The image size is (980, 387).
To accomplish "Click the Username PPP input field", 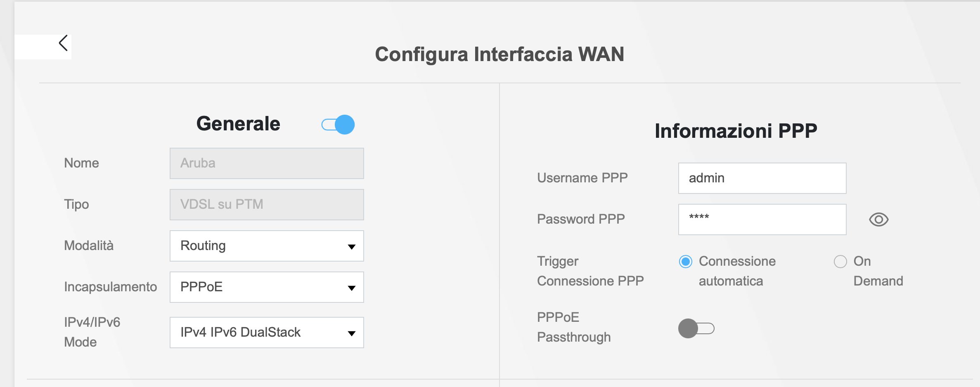I will 762,178.
